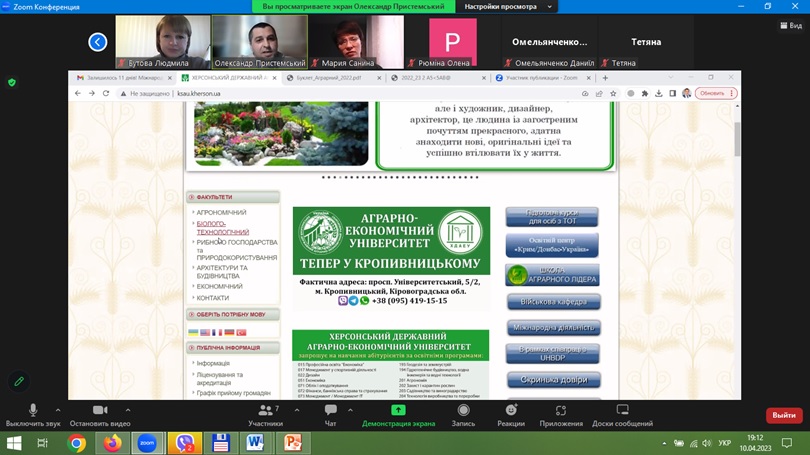Open PowerPoint from Windows taskbar
810x455 pixels.
292,443
